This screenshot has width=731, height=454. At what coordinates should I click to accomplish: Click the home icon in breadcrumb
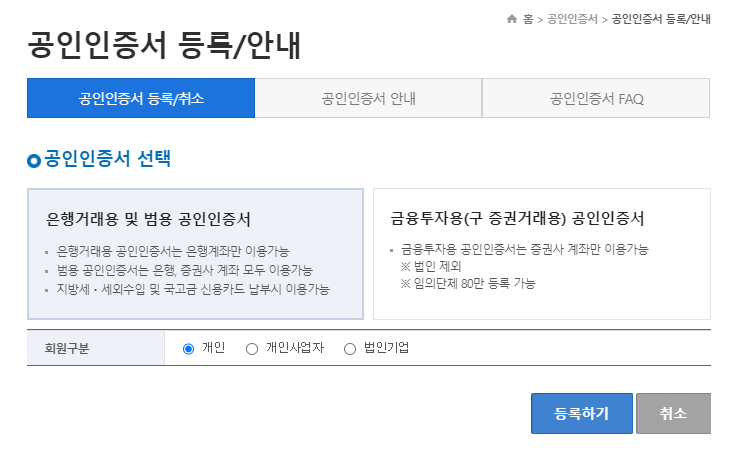click(512, 19)
